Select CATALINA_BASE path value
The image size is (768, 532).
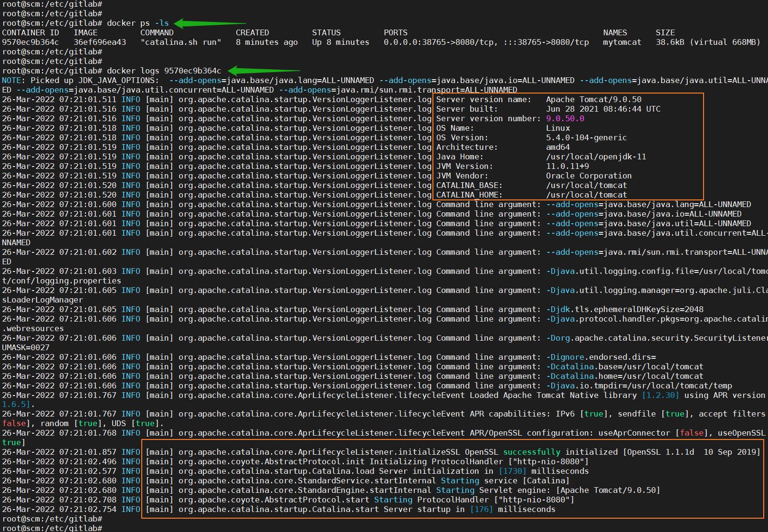click(x=587, y=185)
